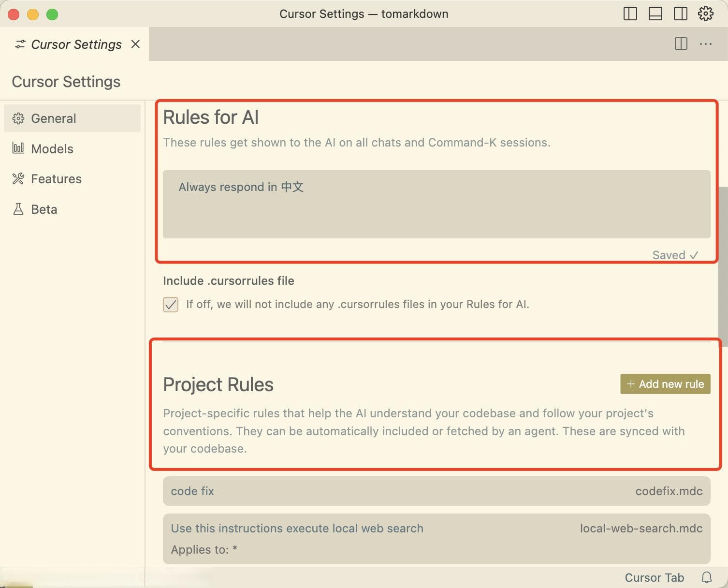Click Cursor Tab in status bar

coord(654,578)
